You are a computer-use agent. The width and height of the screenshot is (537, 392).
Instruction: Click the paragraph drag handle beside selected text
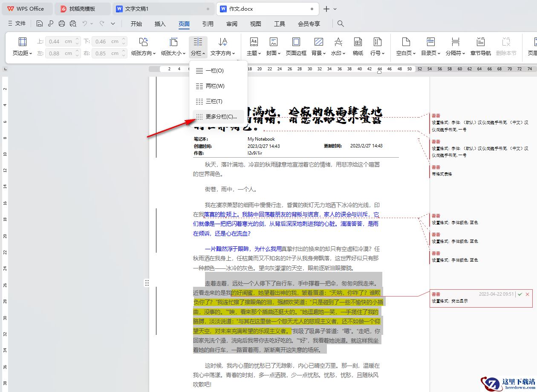click(x=147, y=282)
